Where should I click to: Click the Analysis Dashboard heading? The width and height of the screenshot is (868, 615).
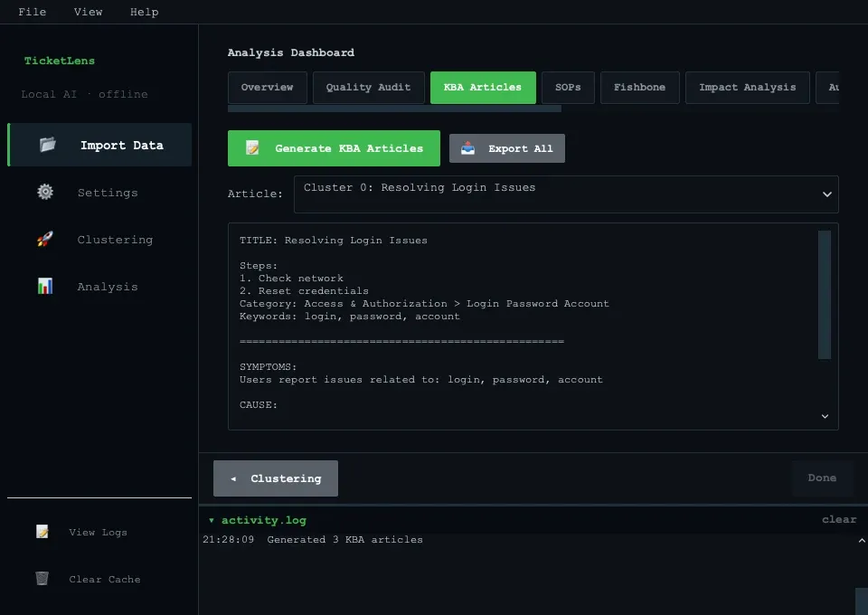click(290, 52)
